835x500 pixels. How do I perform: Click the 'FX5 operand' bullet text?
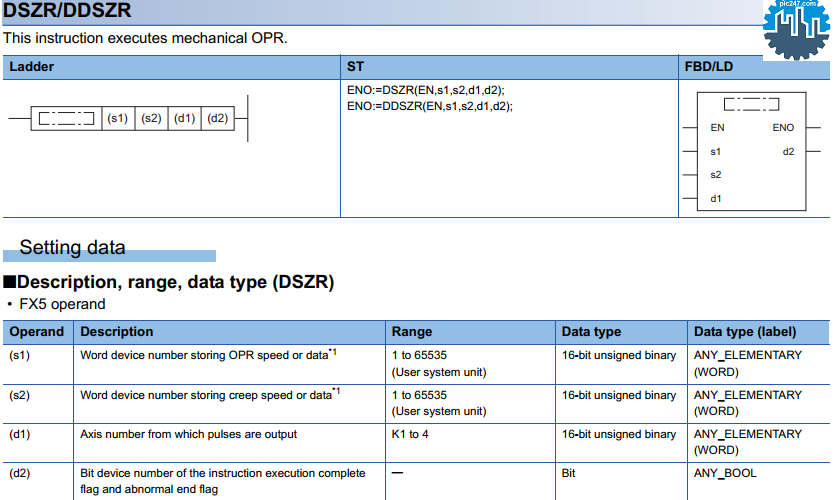(x=62, y=304)
